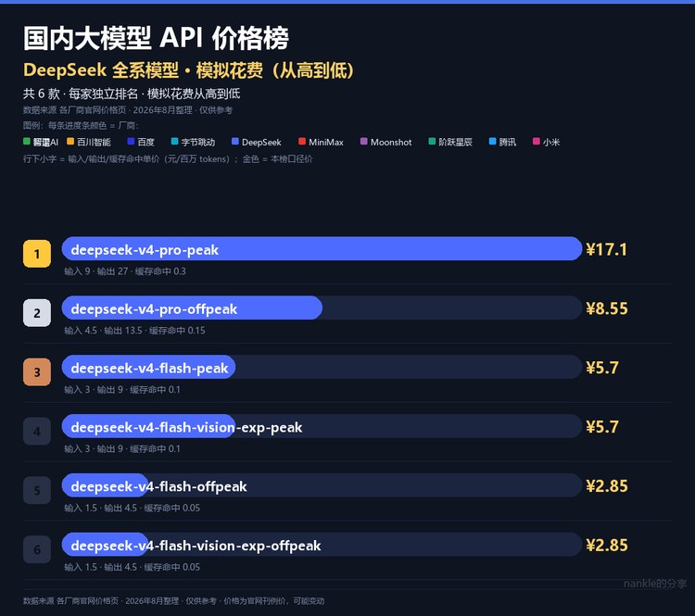Click the deepseek-v4-flash-vision-exp-peak bar label
This screenshot has width=695, height=616.
coord(186,427)
